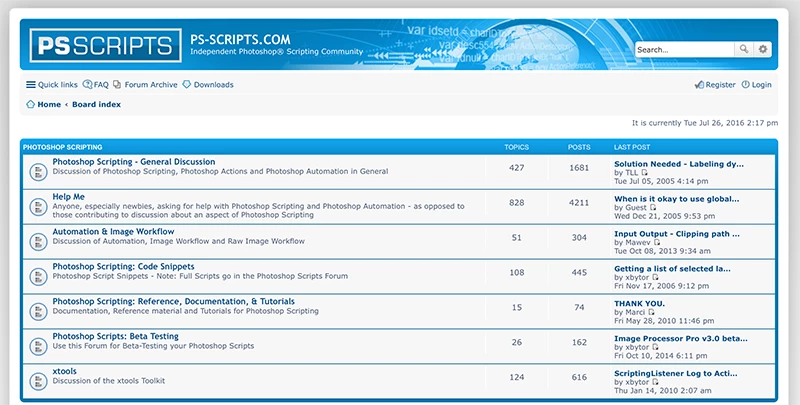This screenshot has height=405, width=800.
Task: Open the Forum Archive link
Action: [x=145, y=85]
